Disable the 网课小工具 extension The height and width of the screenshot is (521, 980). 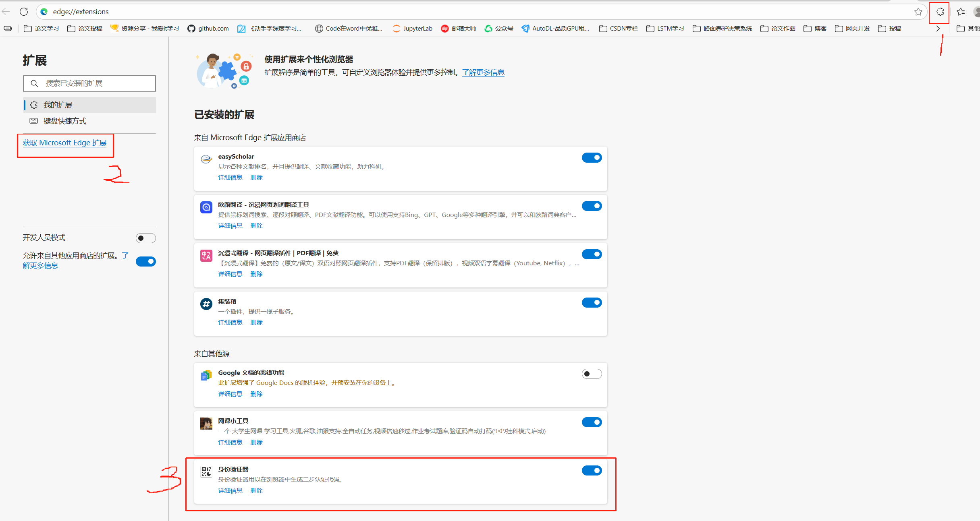[x=592, y=422]
